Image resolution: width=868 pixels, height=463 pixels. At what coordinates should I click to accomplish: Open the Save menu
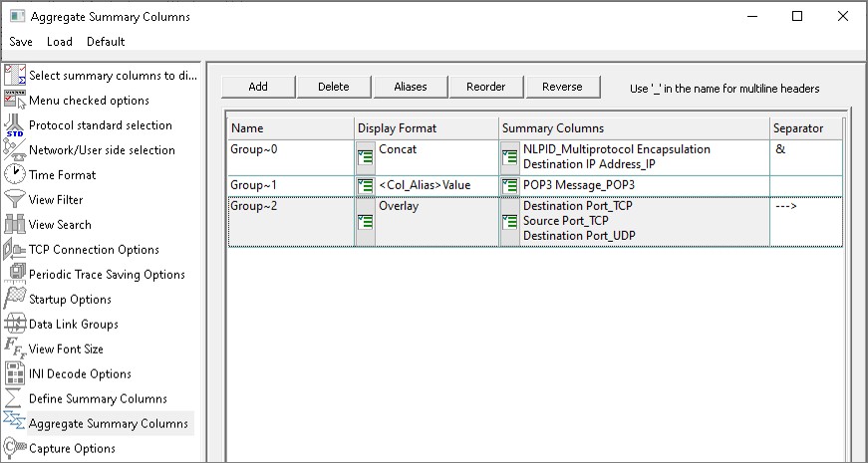pos(21,42)
